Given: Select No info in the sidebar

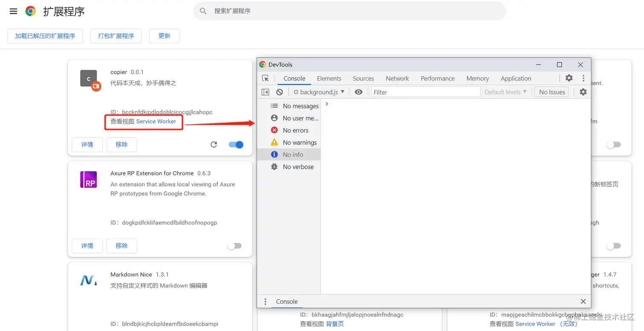Looking at the screenshot, I should [289, 155].
